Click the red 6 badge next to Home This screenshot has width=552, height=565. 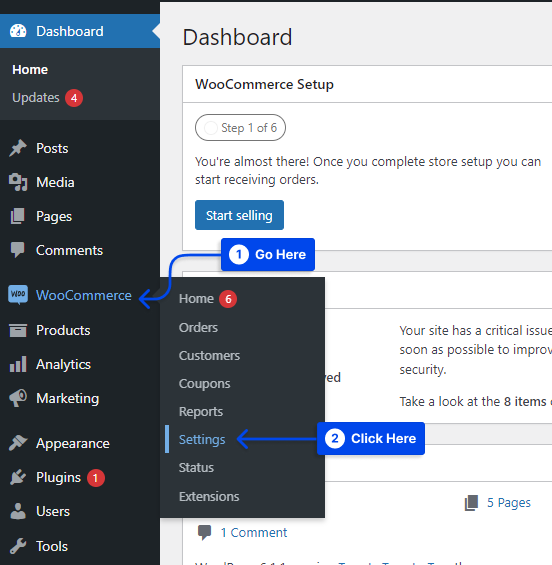(x=228, y=299)
